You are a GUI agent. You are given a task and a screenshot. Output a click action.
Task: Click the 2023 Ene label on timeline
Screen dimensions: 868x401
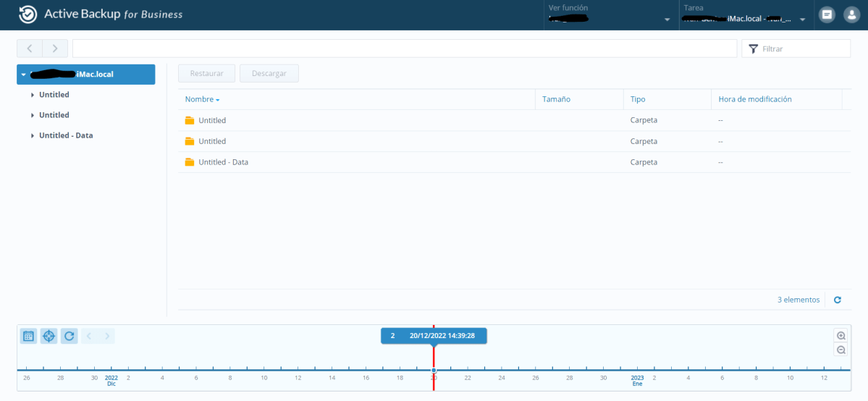[x=637, y=381]
